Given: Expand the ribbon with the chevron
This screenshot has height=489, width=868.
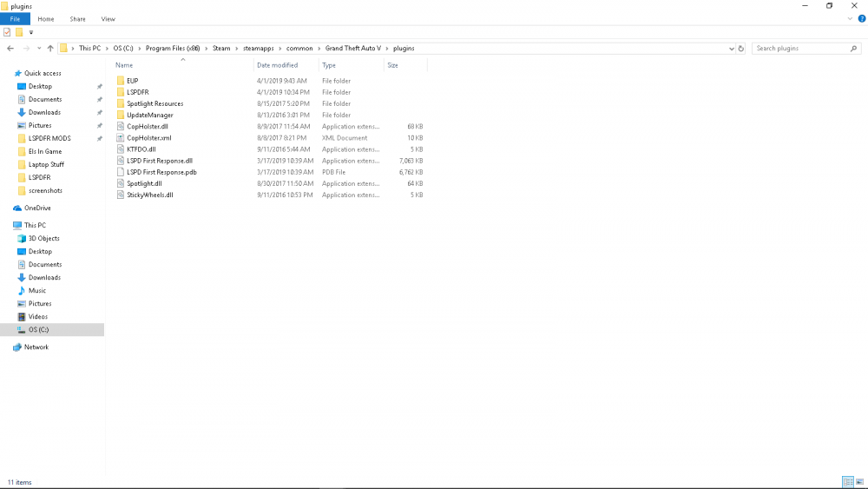Looking at the screenshot, I should pyautogui.click(x=850, y=19).
